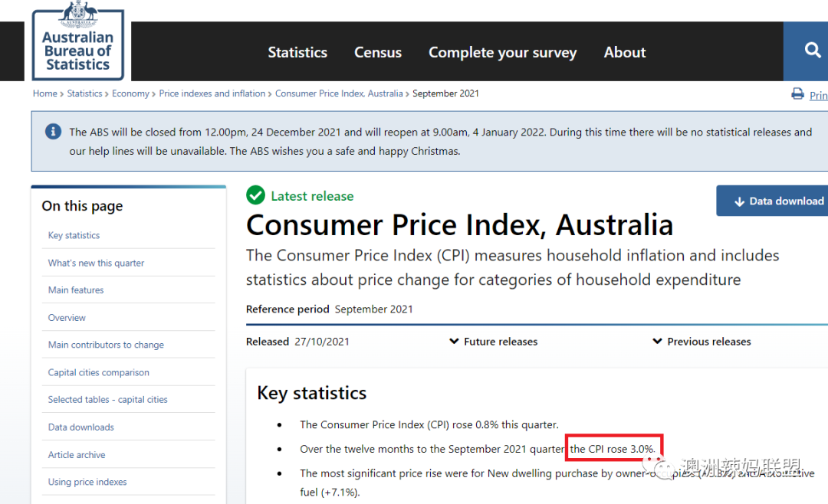Open the Census menu
This screenshot has width=828, height=504.
[x=377, y=52]
